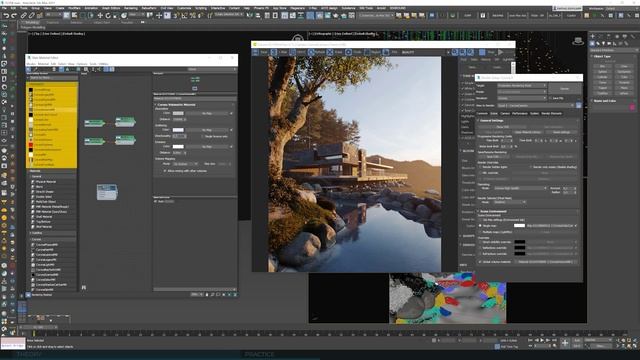
Task: Click the Render button in Render Setup
Action: click(x=564, y=89)
